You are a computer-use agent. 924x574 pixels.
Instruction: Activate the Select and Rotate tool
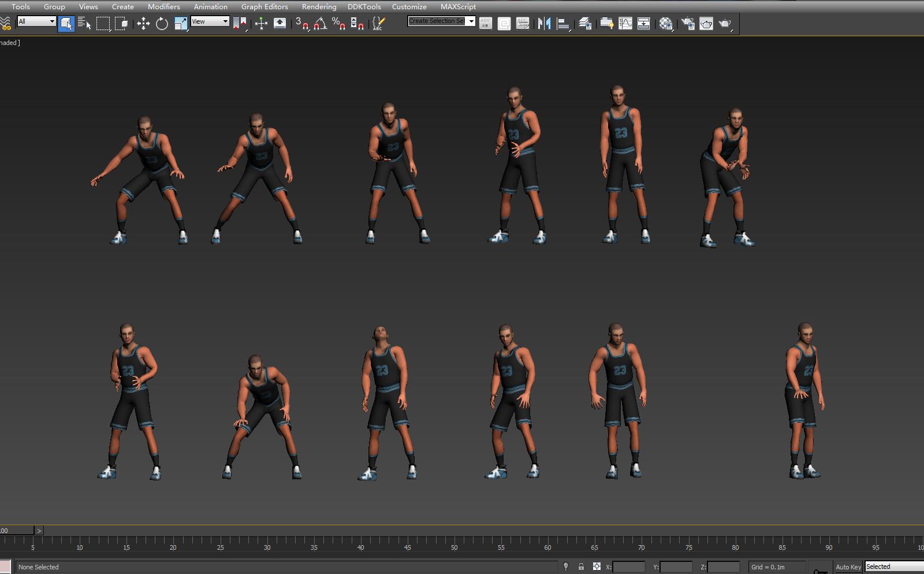pos(162,24)
